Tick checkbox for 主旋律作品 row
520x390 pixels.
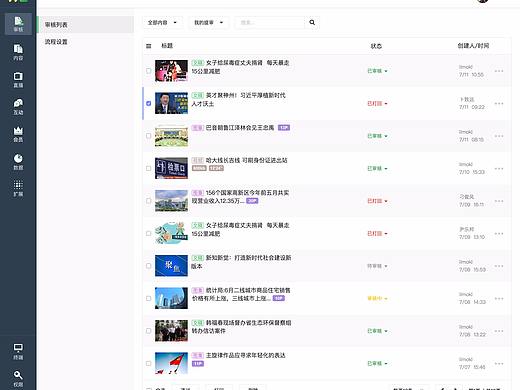[149, 363]
